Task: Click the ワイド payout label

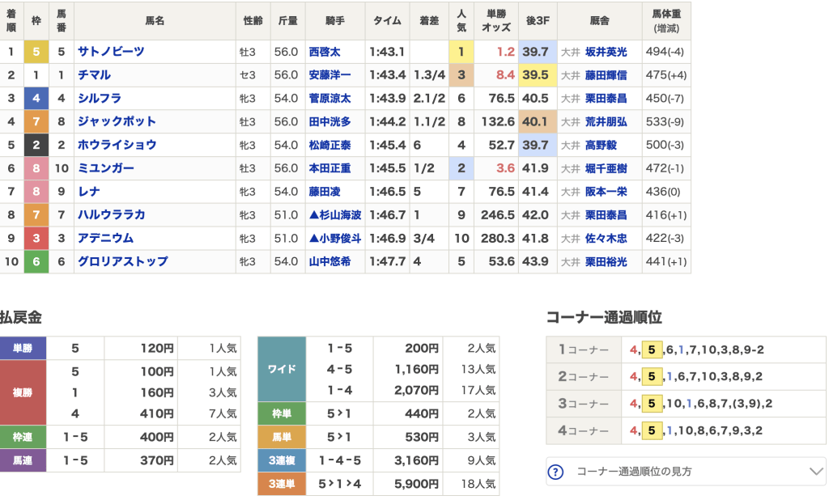Action: pos(282,369)
